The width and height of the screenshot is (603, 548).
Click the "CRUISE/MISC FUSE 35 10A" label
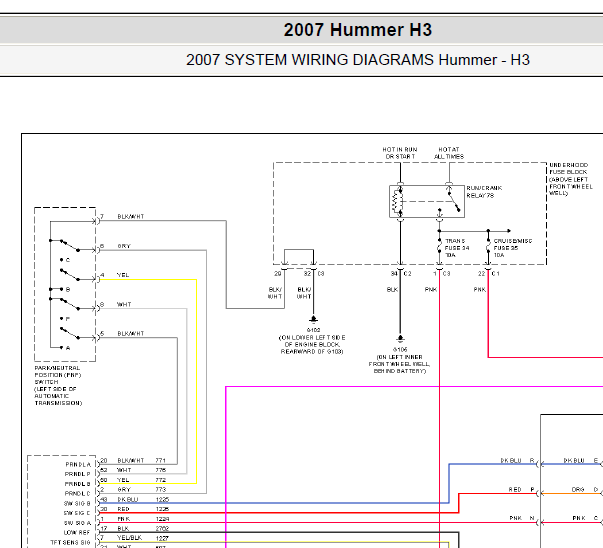tap(513, 248)
